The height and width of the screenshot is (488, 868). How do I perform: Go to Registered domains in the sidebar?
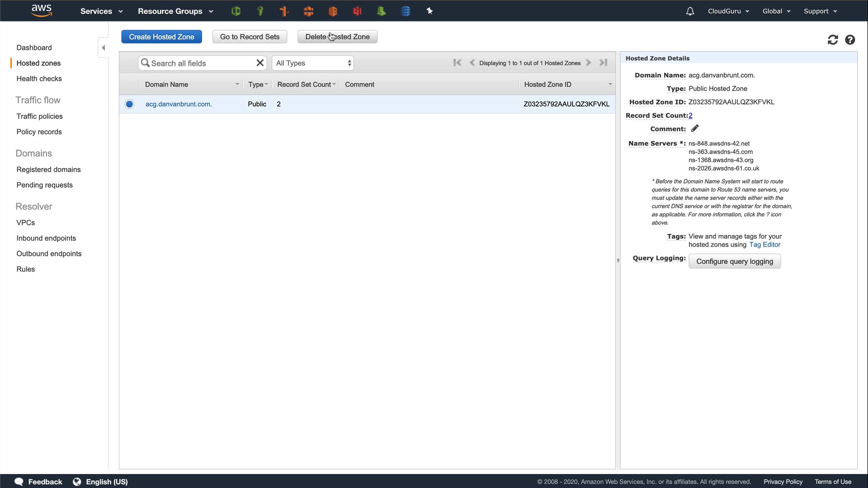tap(48, 169)
